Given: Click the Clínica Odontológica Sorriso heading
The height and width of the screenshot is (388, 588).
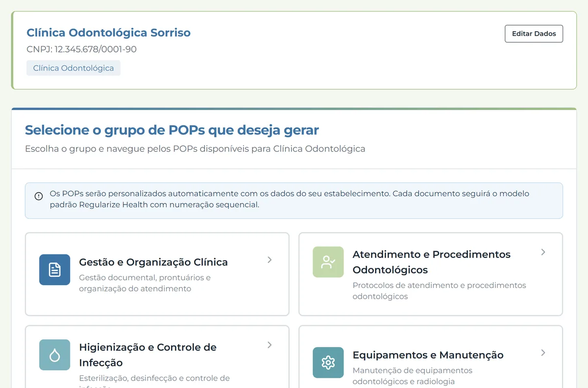Looking at the screenshot, I should [109, 33].
